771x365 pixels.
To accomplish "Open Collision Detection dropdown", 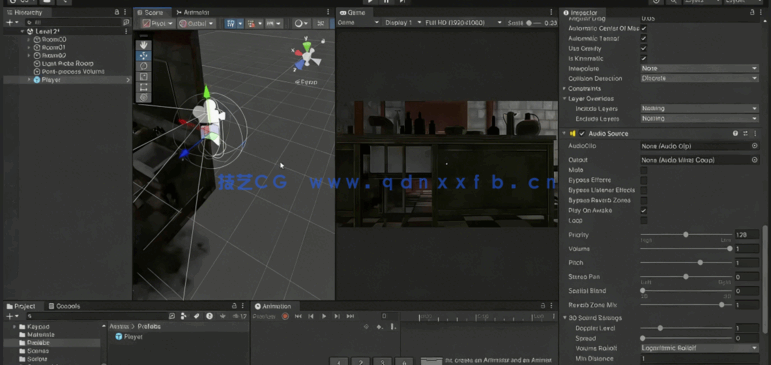I will pyautogui.click(x=700, y=78).
